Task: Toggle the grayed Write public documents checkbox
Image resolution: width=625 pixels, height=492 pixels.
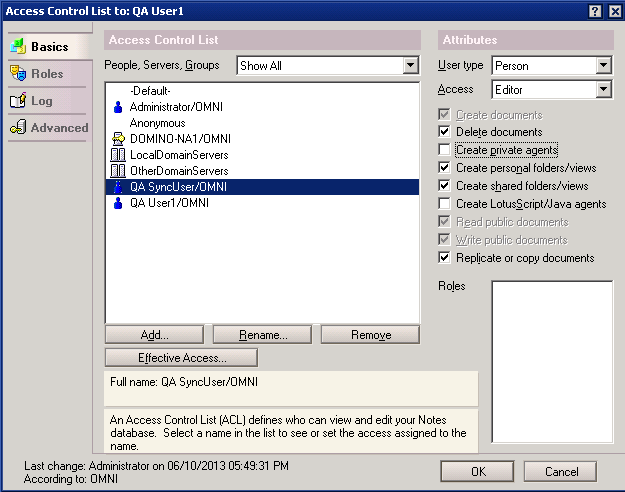Action: 444,239
